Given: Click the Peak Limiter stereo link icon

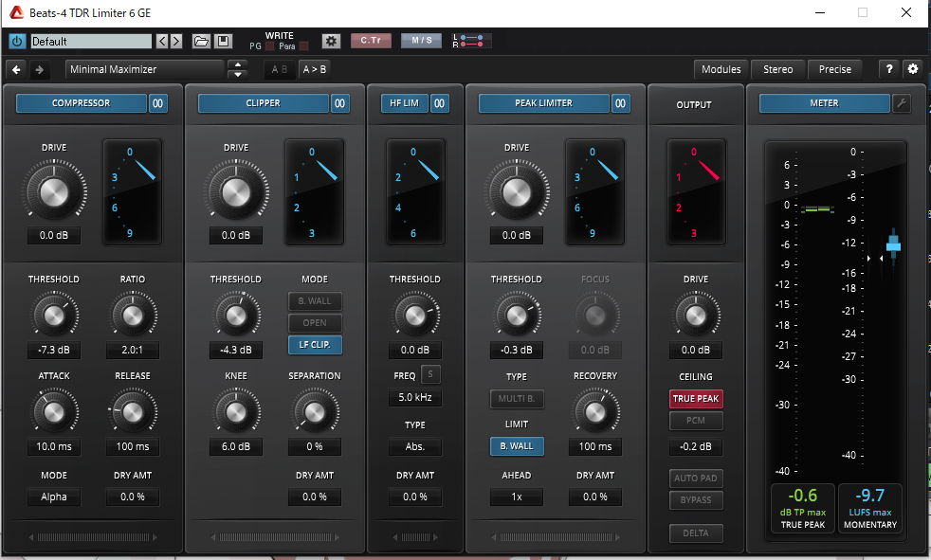Looking at the screenshot, I should click(x=620, y=103).
